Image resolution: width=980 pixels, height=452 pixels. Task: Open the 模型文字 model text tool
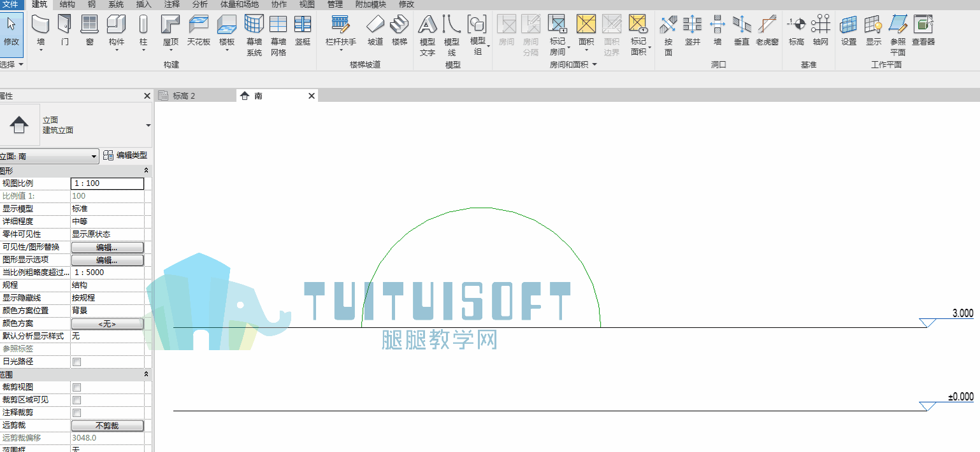tap(428, 36)
